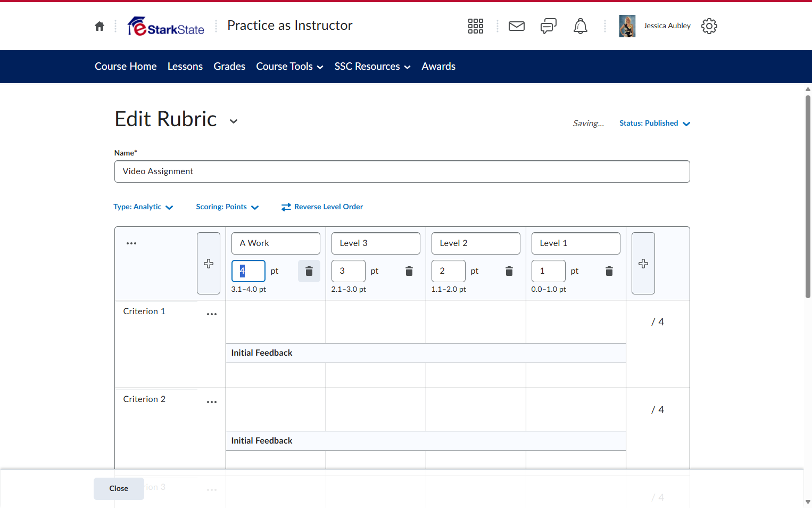
Task: Click the Stark State logo
Action: (166, 26)
